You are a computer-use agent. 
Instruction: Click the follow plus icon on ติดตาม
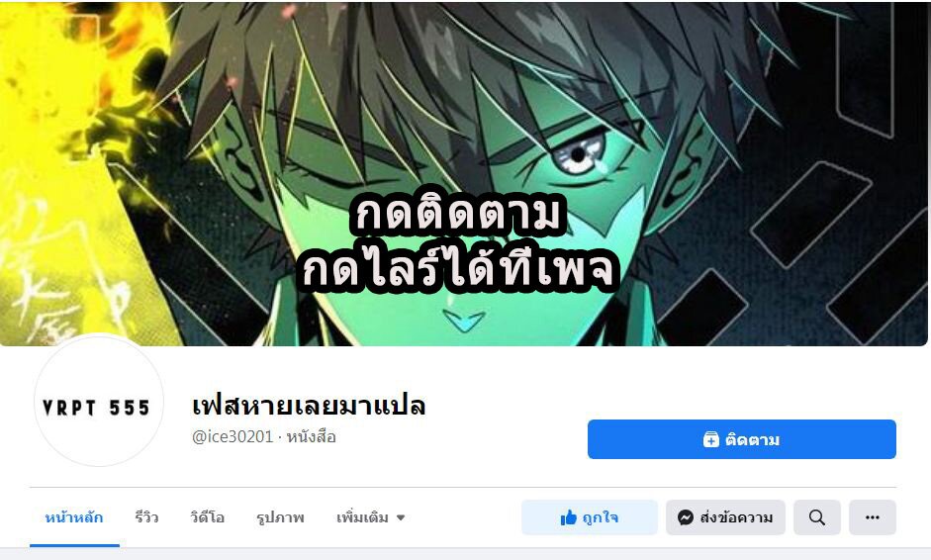pyautogui.click(x=711, y=439)
